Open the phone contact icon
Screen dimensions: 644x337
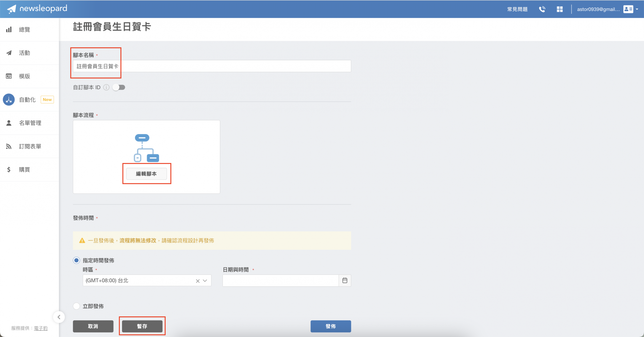click(x=542, y=9)
